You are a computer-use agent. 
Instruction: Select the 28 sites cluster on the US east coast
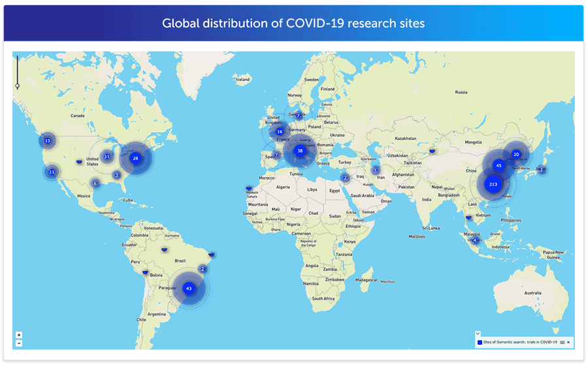(x=136, y=158)
